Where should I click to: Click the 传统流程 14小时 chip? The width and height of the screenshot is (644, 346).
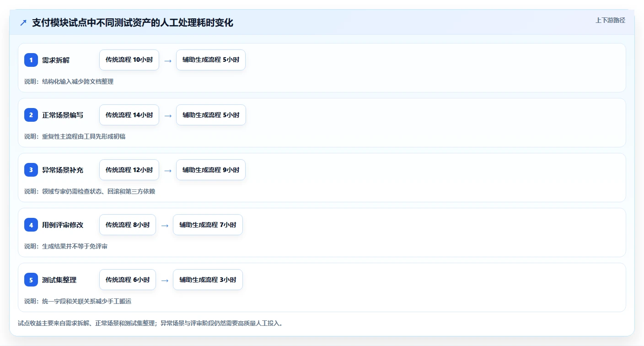pos(129,115)
